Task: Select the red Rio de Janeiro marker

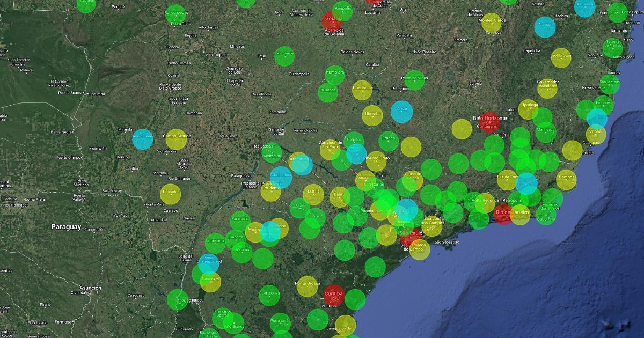Action: coord(503,214)
